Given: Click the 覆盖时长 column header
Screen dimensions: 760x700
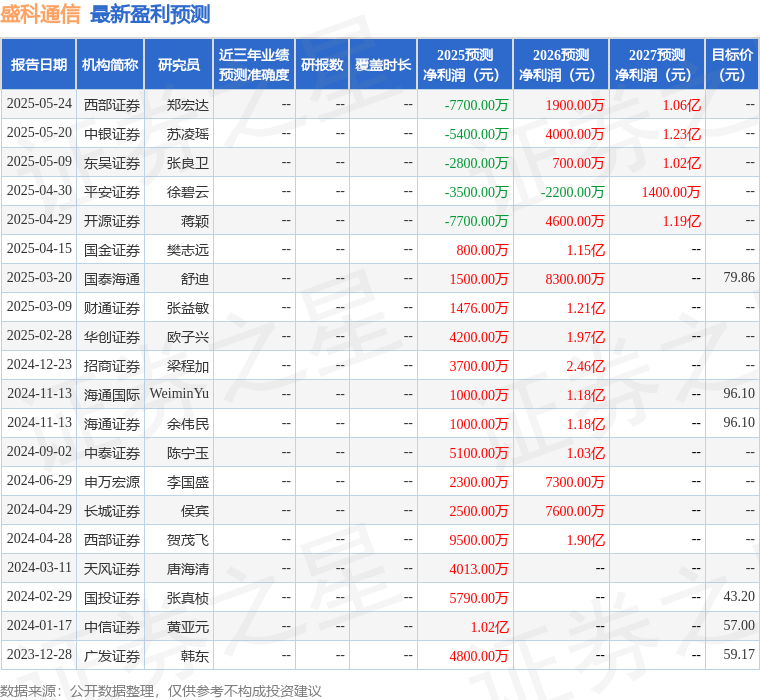Looking at the screenshot, I should tap(383, 64).
